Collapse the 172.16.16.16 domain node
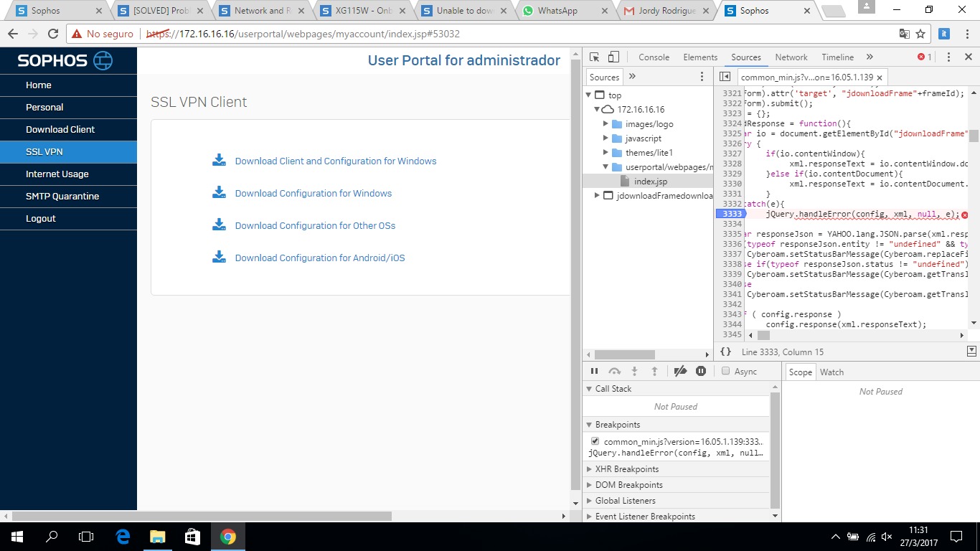 (x=596, y=110)
